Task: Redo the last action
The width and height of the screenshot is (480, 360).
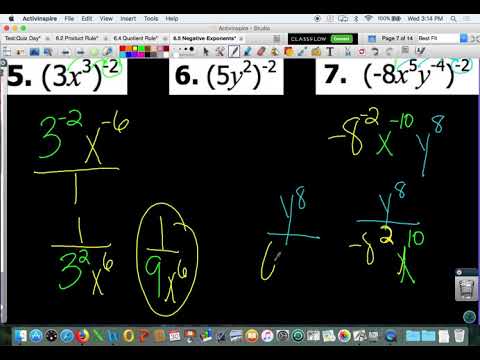Action: coord(389,52)
